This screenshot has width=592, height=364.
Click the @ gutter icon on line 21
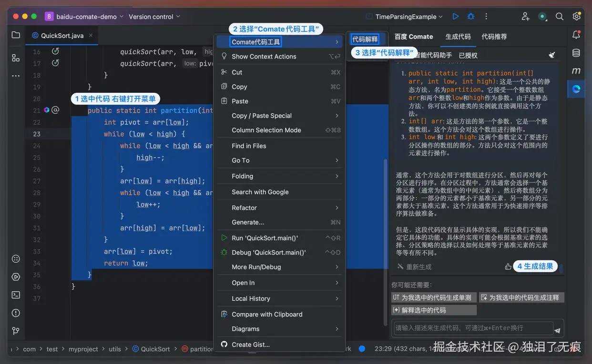click(x=55, y=110)
